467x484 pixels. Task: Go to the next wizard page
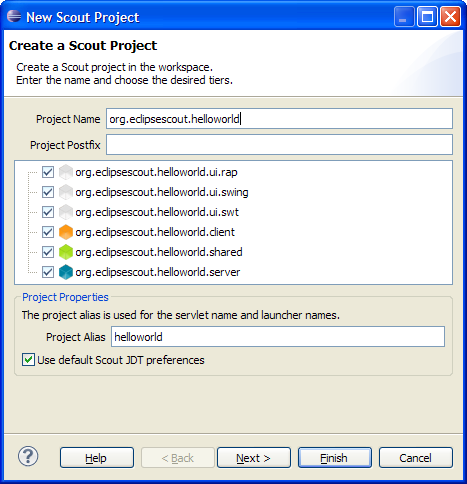pos(254,458)
